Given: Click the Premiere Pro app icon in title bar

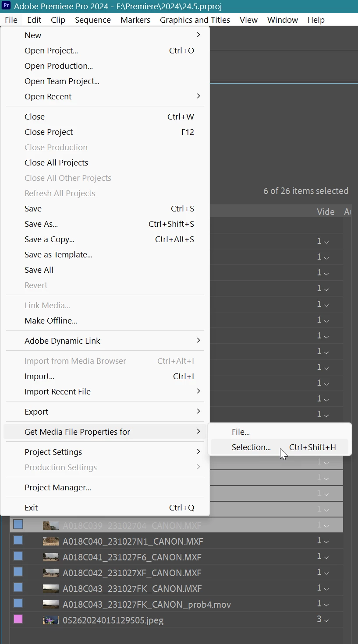Looking at the screenshot, I should click(6, 6).
